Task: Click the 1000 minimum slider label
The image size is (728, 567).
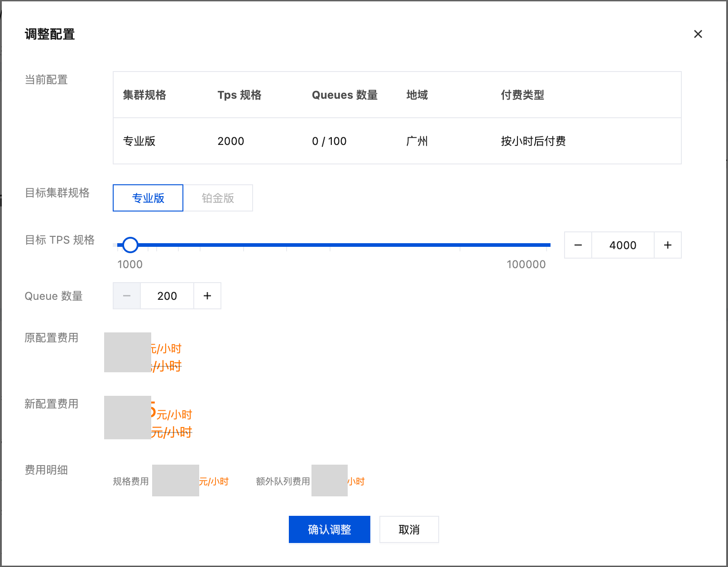Action: pyautogui.click(x=130, y=264)
